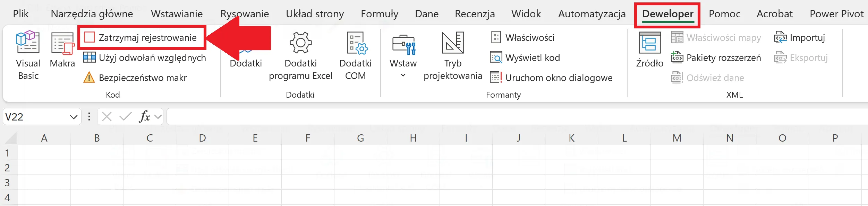Select column D header
868x206 pixels.
pyautogui.click(x=202, y=138)
